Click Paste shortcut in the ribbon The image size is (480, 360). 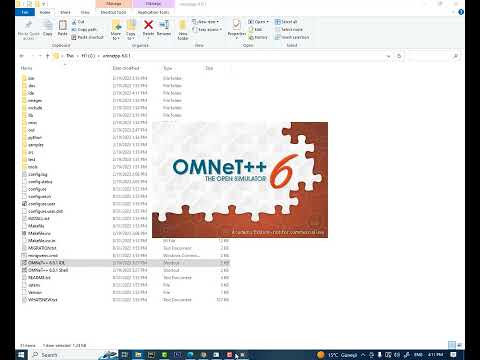click(x=88, y=37)
